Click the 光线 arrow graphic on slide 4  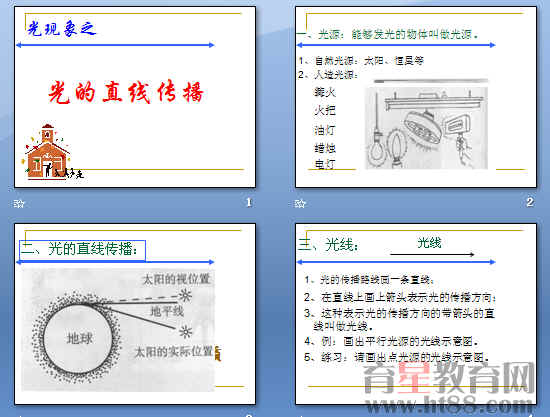432,254
